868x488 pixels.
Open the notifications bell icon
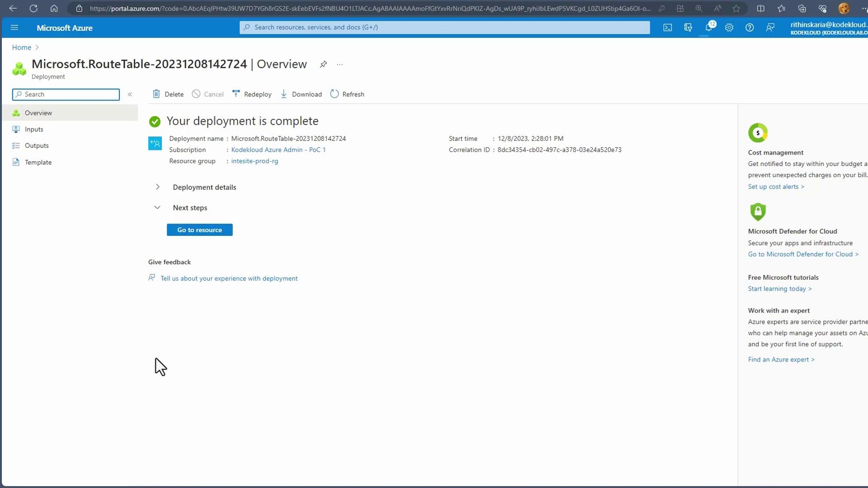pos(708,28)
